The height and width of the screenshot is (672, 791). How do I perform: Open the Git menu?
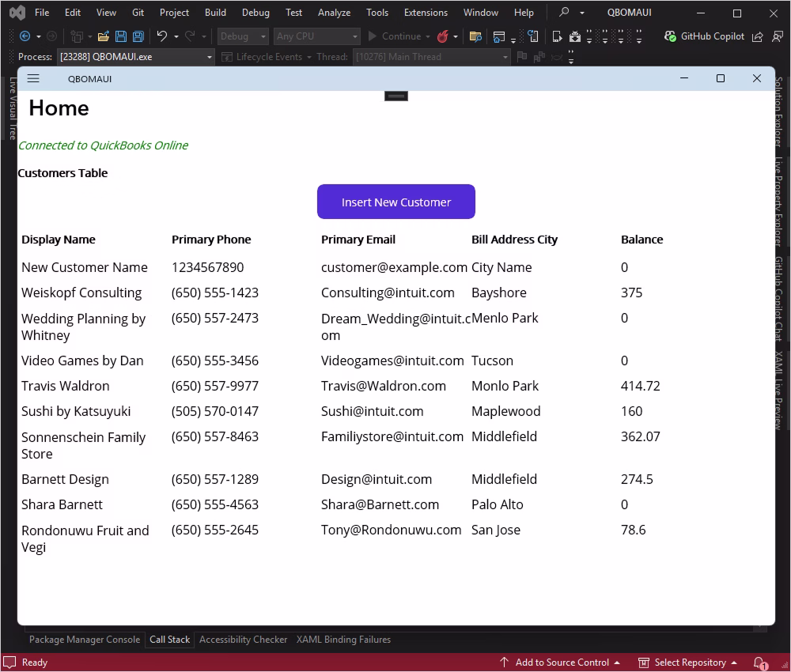[138, 13]
